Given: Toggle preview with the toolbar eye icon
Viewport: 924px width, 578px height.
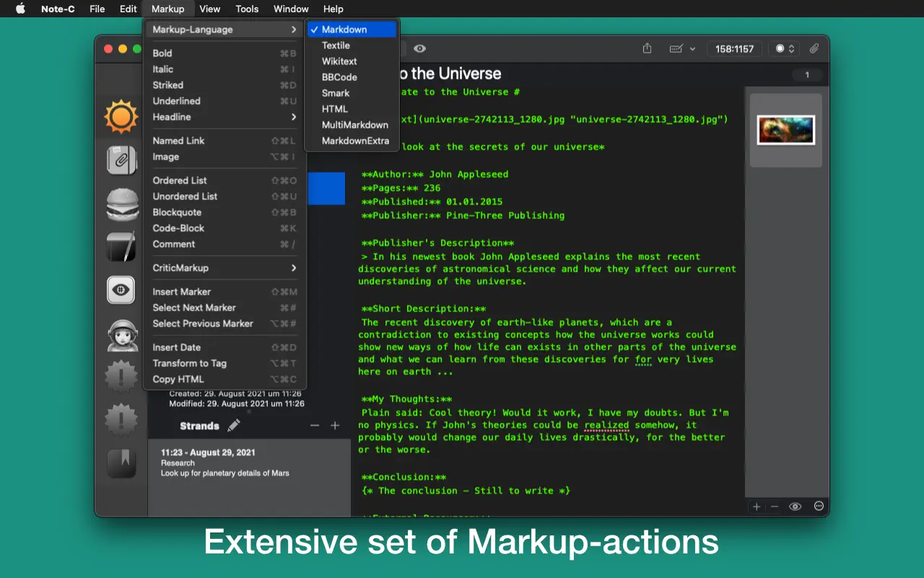Looking at the screenshot, I should 419,48.
